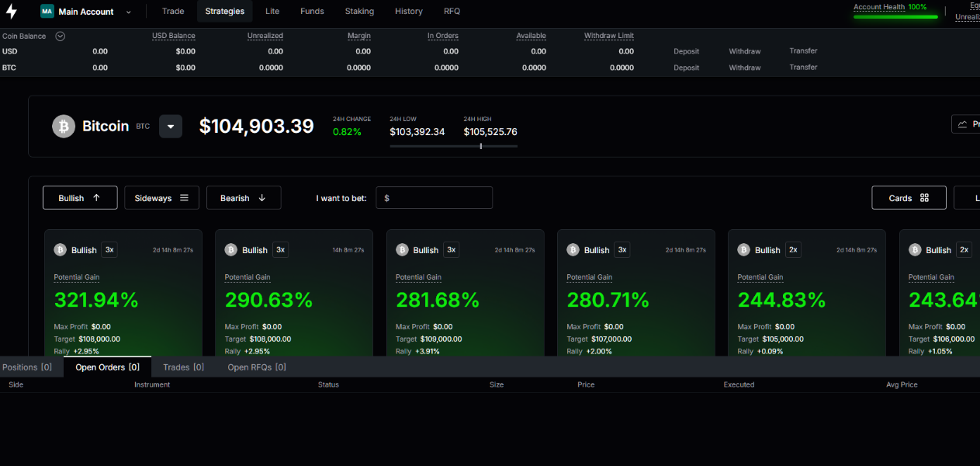Select the Bearish strategy filter
Screen dimensions: 980x466
[x=243, y=198]
